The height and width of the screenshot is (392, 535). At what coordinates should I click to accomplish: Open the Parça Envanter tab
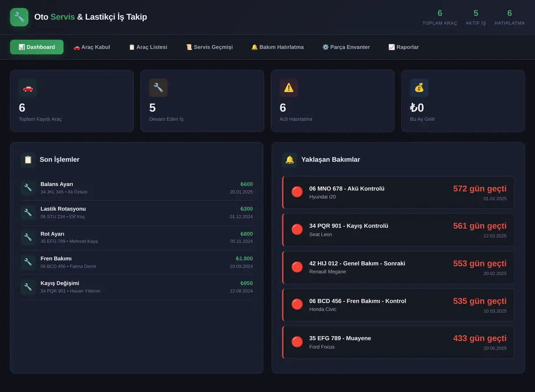click(x=346, y=47)
